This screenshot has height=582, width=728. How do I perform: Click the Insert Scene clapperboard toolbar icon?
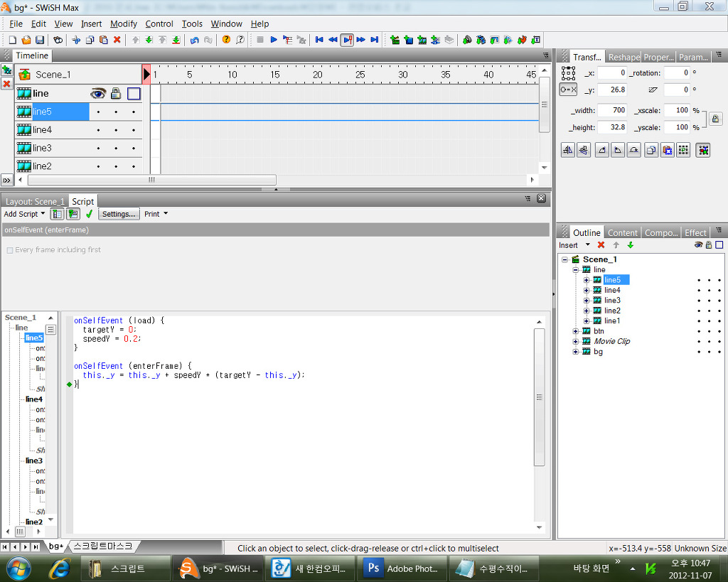395,40
